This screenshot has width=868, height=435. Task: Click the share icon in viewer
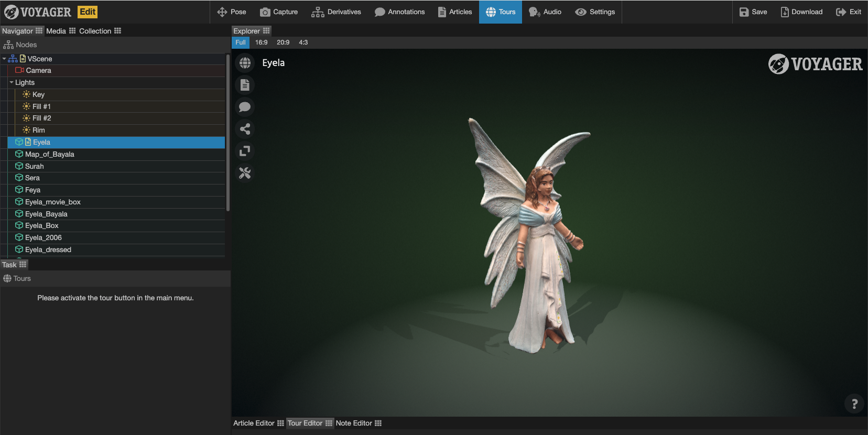(245, 129)
